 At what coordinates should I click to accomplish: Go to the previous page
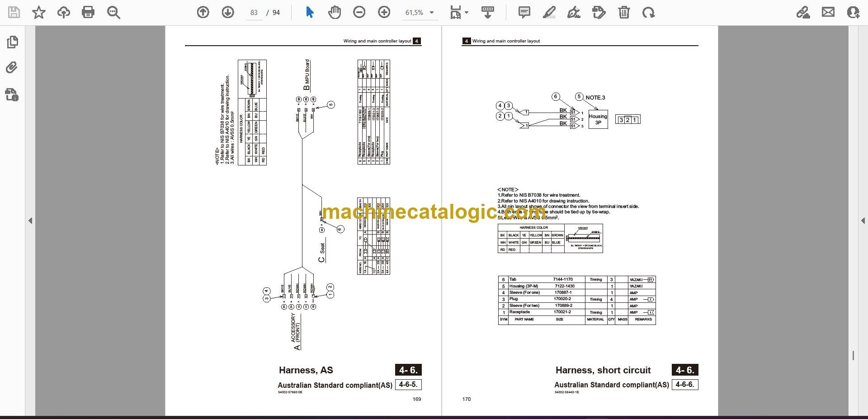[x=203, y=12]
